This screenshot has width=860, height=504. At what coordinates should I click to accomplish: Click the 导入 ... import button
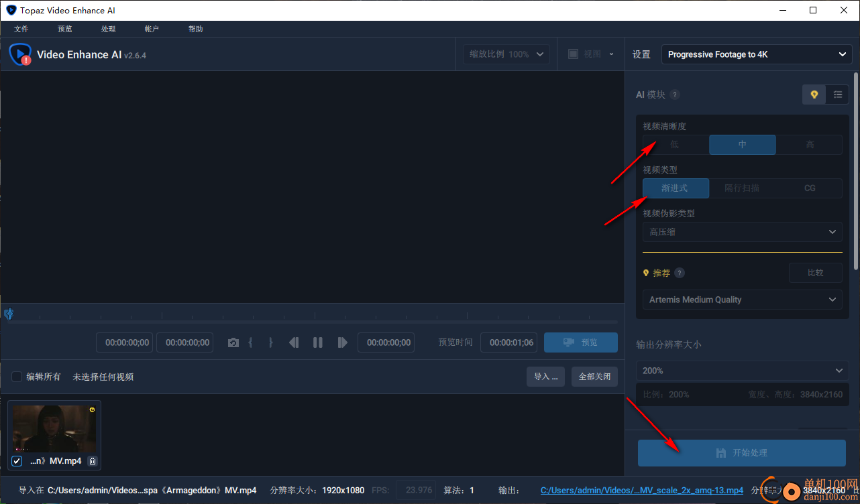pos(545,377)
